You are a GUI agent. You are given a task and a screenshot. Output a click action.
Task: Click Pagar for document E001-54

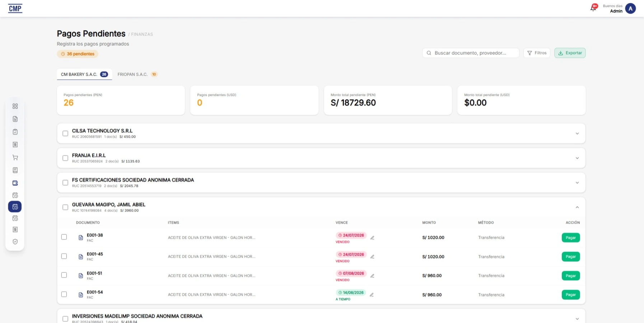(x=571, y=295)
